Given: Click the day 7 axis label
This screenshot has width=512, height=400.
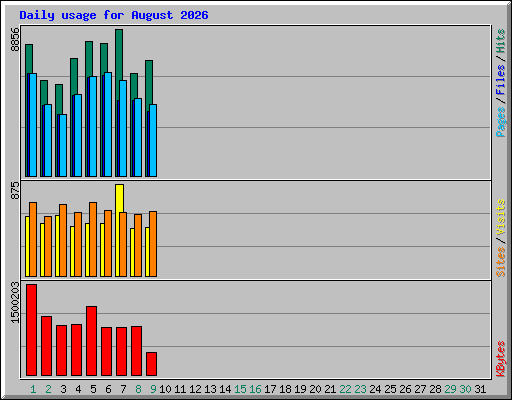Looking at the screenshot, I should 123,389.
